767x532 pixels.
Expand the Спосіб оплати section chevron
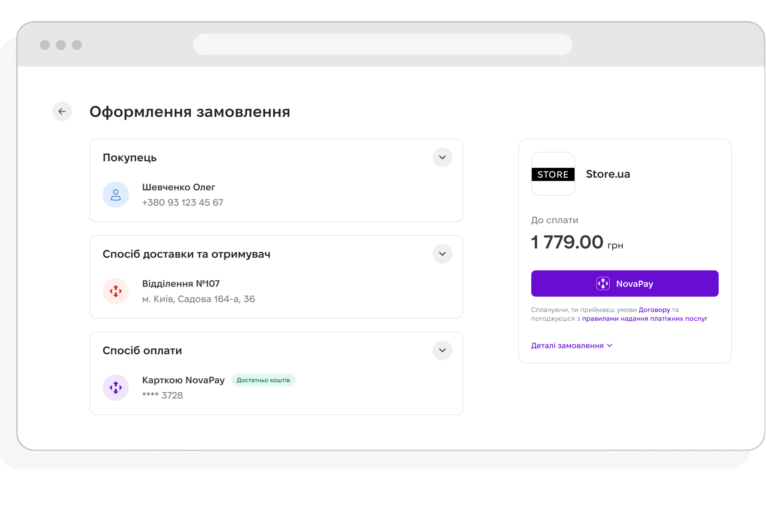[442, 350]
